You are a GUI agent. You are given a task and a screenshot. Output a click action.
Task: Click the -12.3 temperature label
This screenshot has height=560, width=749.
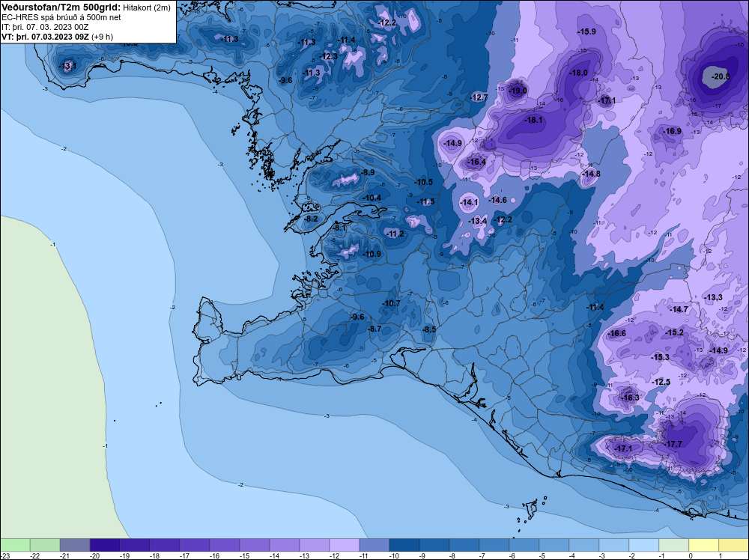328,56
